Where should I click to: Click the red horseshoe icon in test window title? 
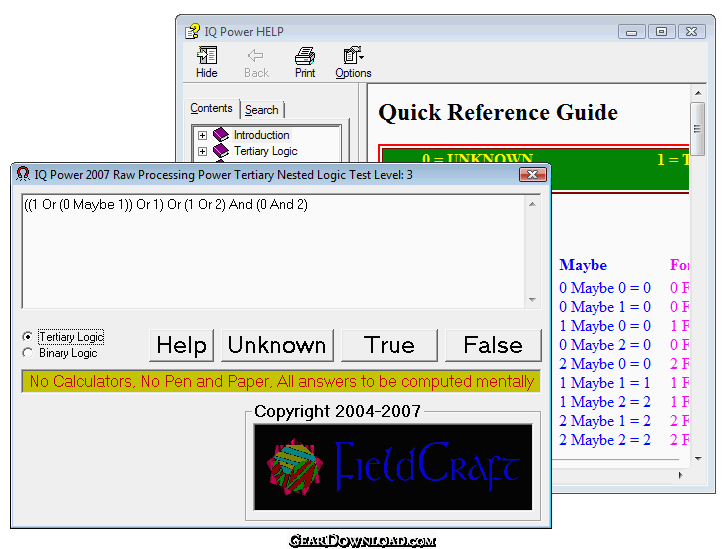[x=23, y=174]
